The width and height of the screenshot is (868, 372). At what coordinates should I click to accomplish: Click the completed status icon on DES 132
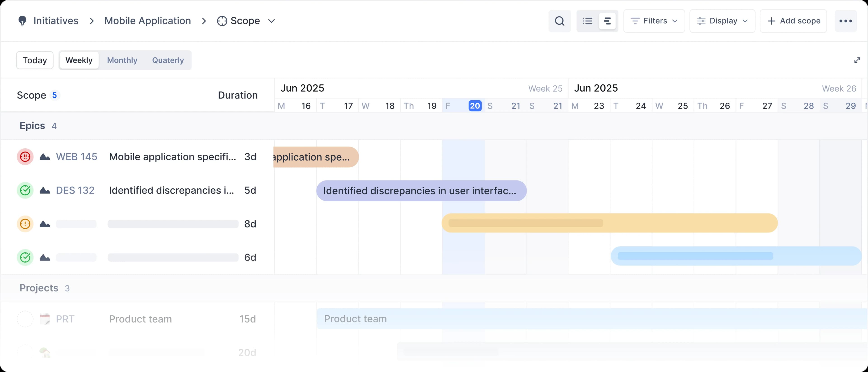click(x=25, y=190)
